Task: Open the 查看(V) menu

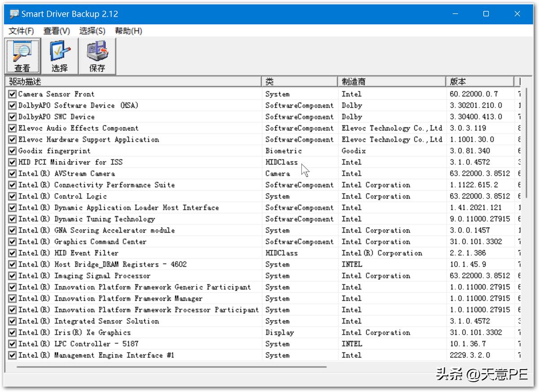Action: click(57, 31)
